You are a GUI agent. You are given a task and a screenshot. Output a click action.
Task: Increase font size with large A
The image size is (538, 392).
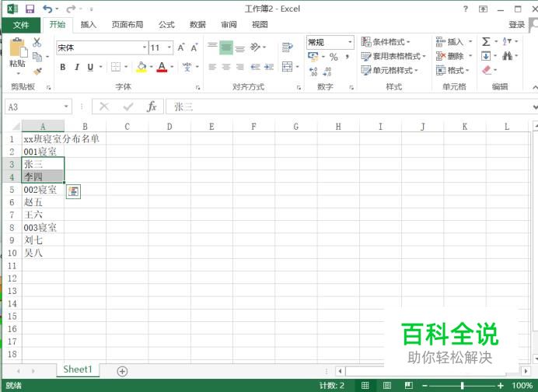(x=181, y=47)
